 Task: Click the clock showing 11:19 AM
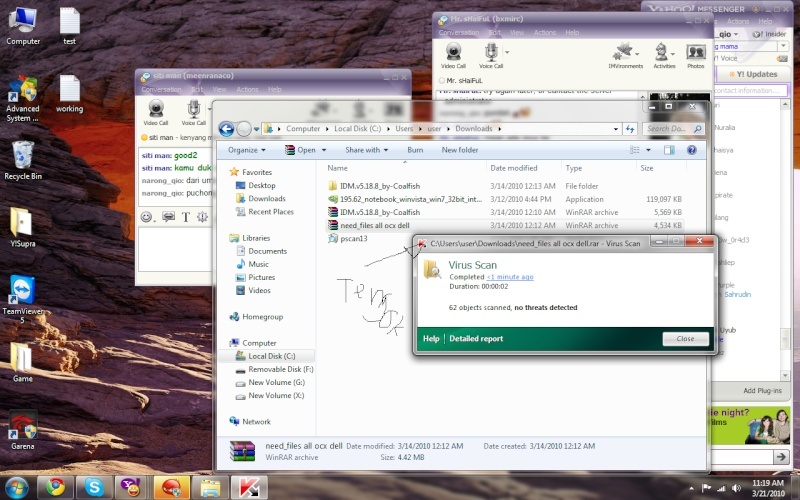(767, 483)
